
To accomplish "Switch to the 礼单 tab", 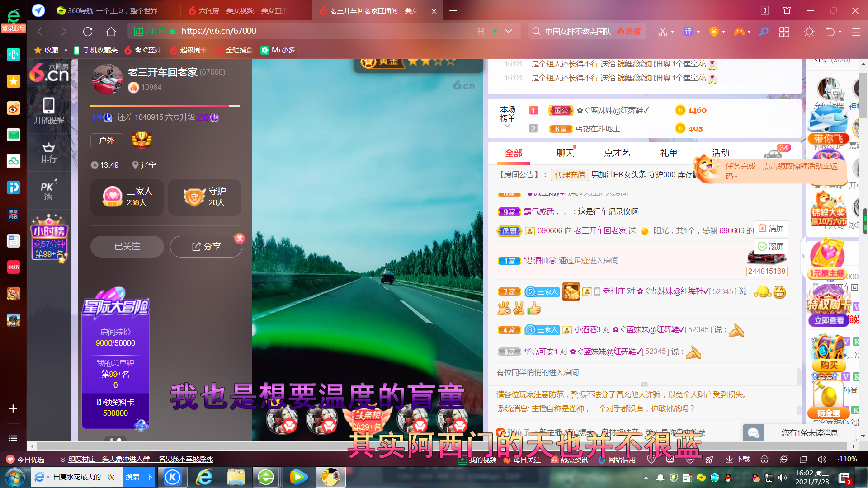I will 669,153.
